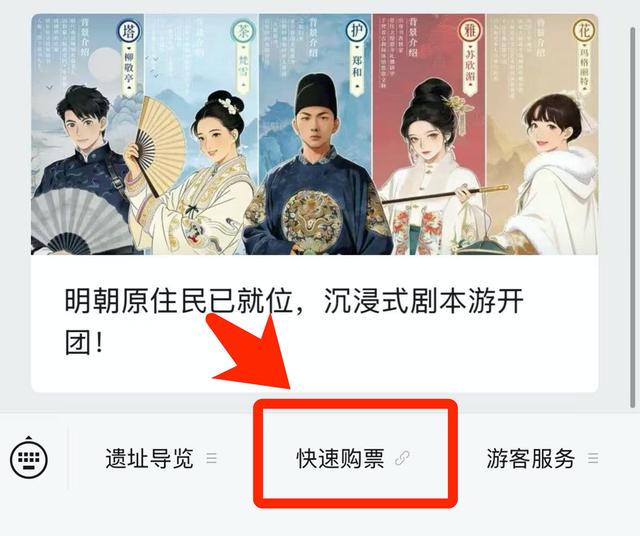Open the 玛格丽特 character panel image
Image resolution: width=640 pixels, height=536 pixels.
(542, 134)
